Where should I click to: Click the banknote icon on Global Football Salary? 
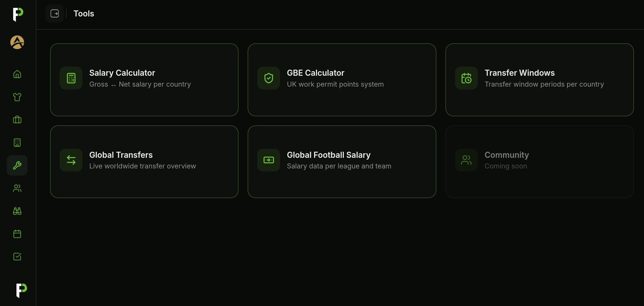point(269,160)
